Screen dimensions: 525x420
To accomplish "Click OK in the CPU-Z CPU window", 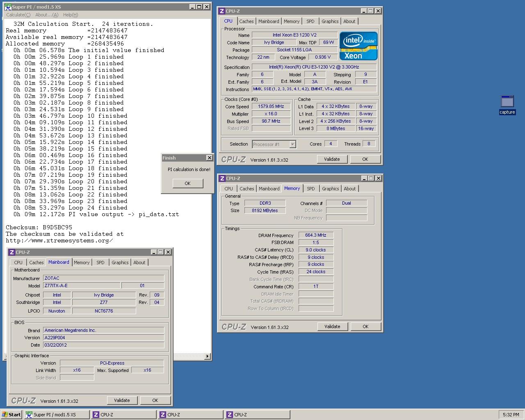I will pos(365,159).
